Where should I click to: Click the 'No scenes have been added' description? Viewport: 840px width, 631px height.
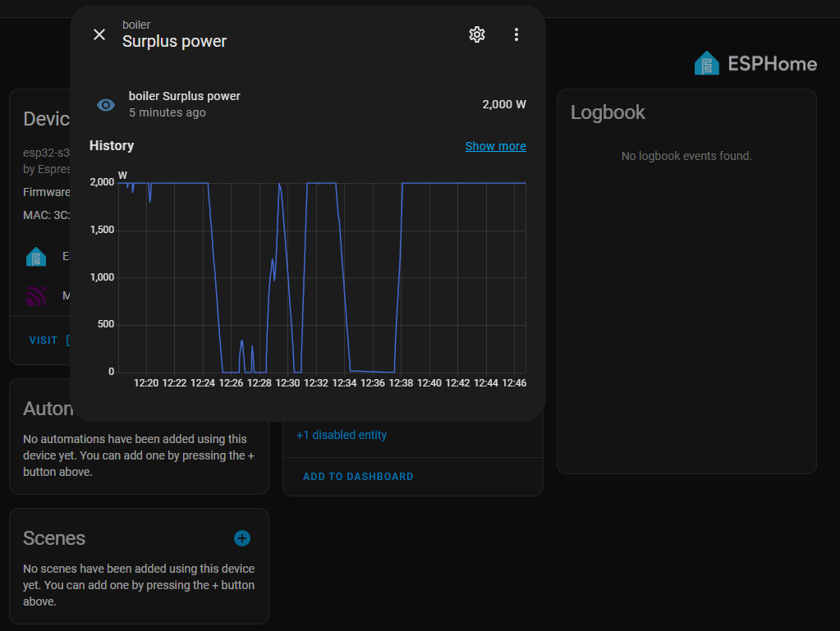coord(139,585)
